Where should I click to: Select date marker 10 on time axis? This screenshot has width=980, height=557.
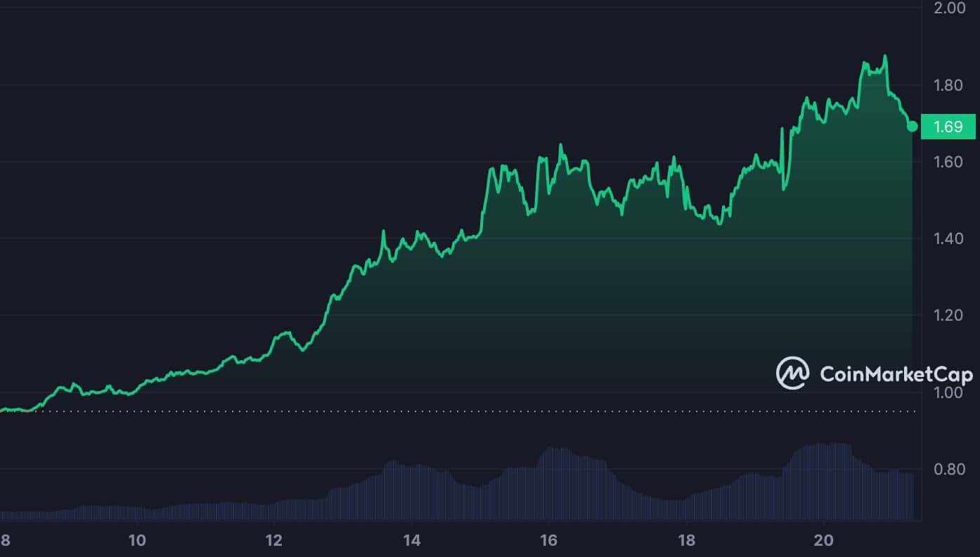pos(138,540)
